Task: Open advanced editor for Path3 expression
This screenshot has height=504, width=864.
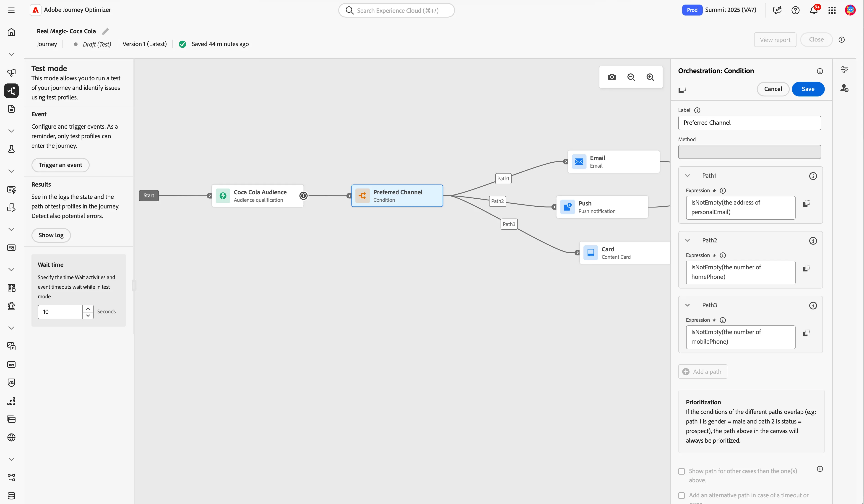Action: [806, 333]
